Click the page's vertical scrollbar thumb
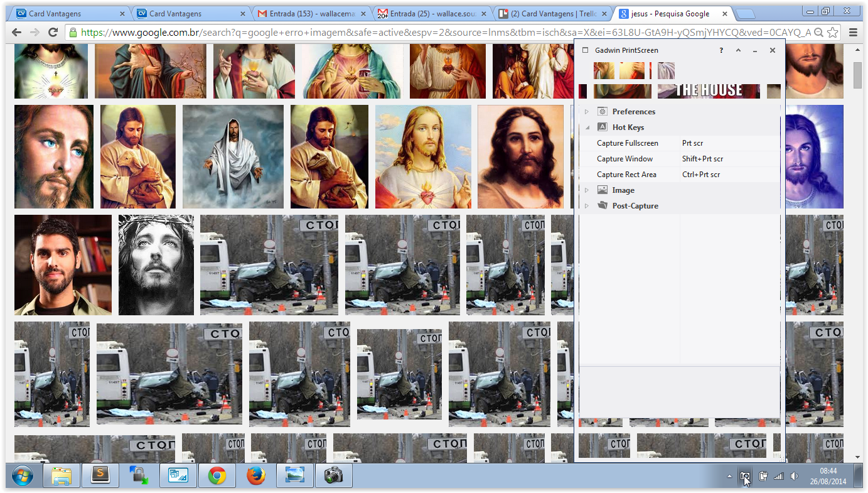868x493 pixels. click(857, 75)
